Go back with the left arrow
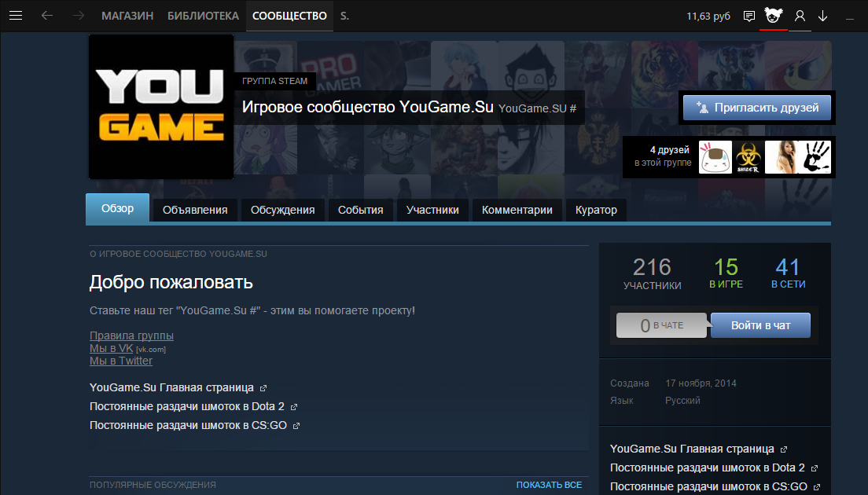Screen dimensions: 868x495 point(47,16)
